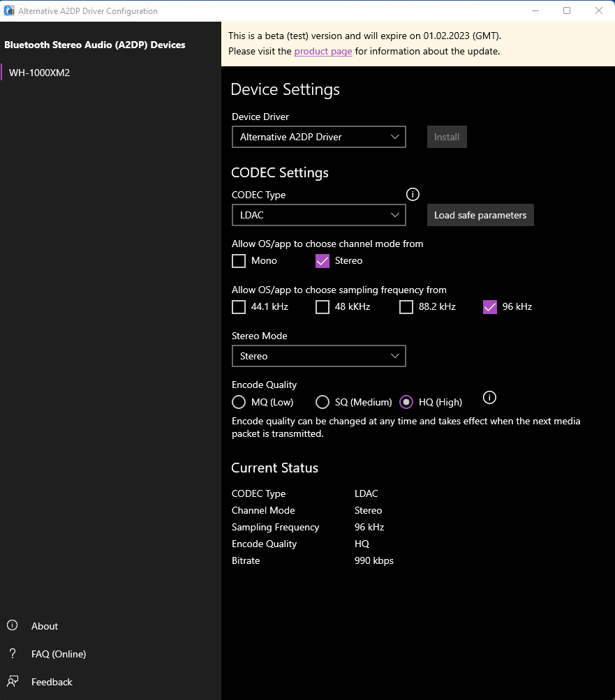Click the Channel Mode status value Stereo
This screenshot has width=615, height=700.
pyautogui.click(x=368, y=510)
